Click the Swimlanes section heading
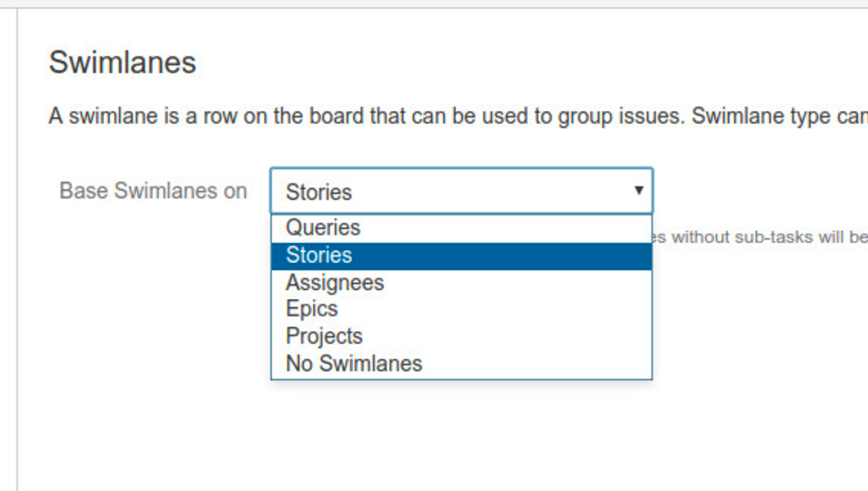The height and width of the screenshot is (491, 868). pyautogui.click(x=122, y=62)
